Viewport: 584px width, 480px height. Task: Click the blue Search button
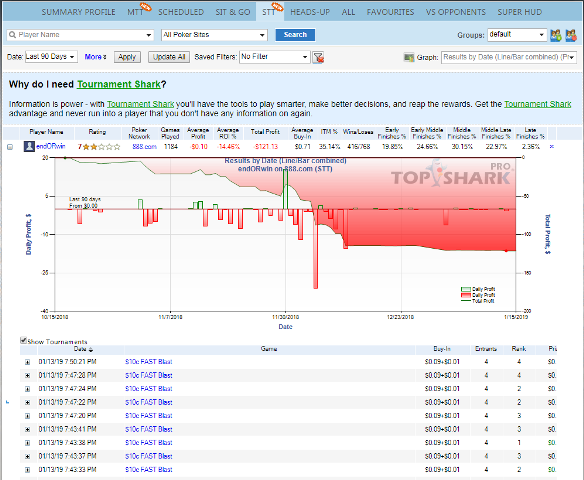pyautogui.click(x=295, y=35)
